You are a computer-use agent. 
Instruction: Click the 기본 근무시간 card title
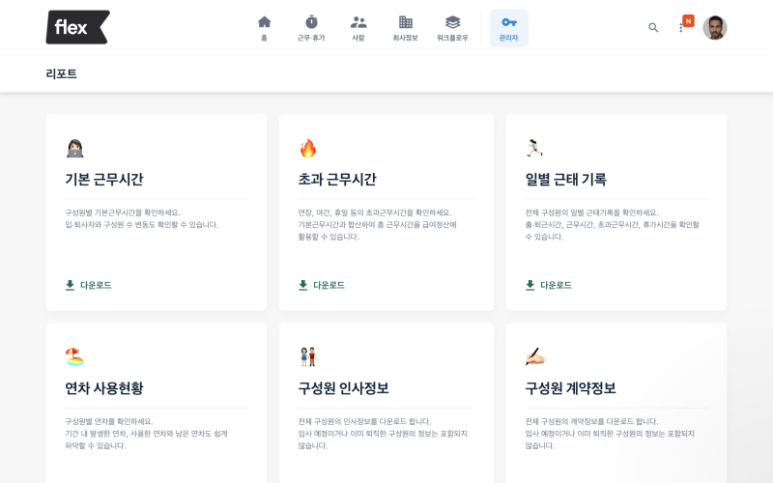click(x=104, y=180)
